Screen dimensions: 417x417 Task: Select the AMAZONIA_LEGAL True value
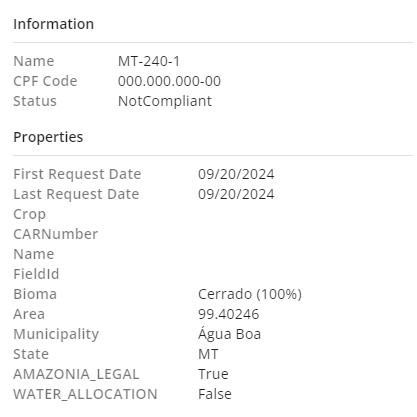(x=213, y=374)
